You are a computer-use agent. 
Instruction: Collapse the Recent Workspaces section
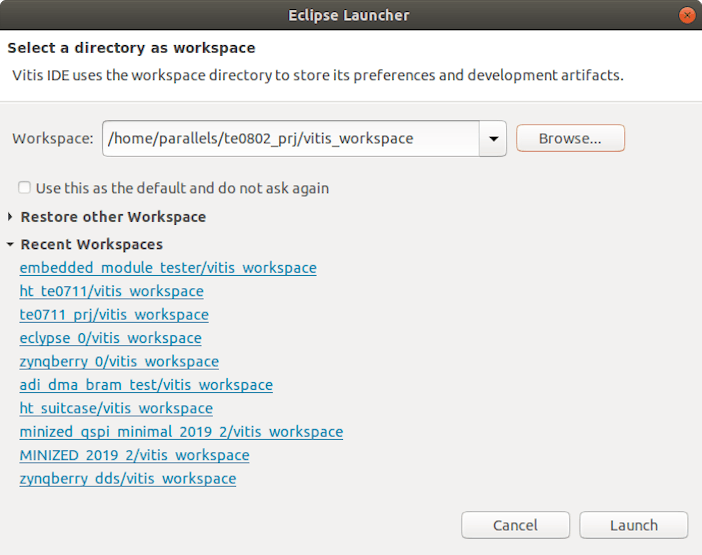click(x=10, y=244)
